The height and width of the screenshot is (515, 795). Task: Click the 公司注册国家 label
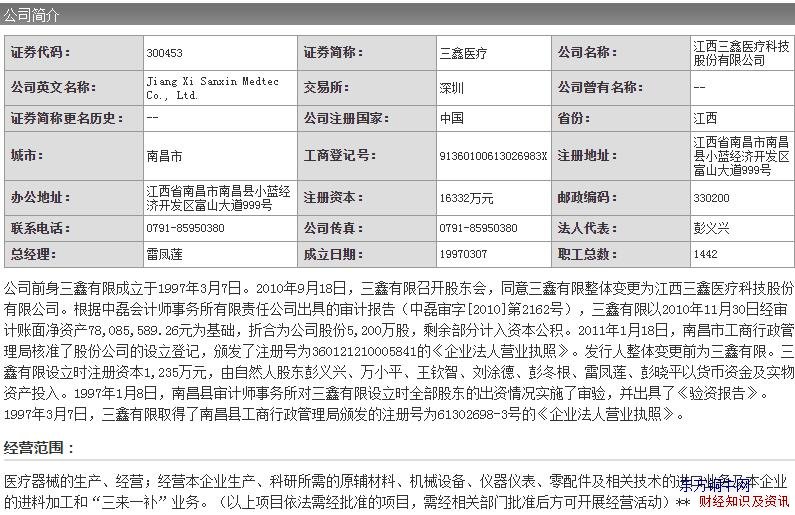click(x=347, y=118)
